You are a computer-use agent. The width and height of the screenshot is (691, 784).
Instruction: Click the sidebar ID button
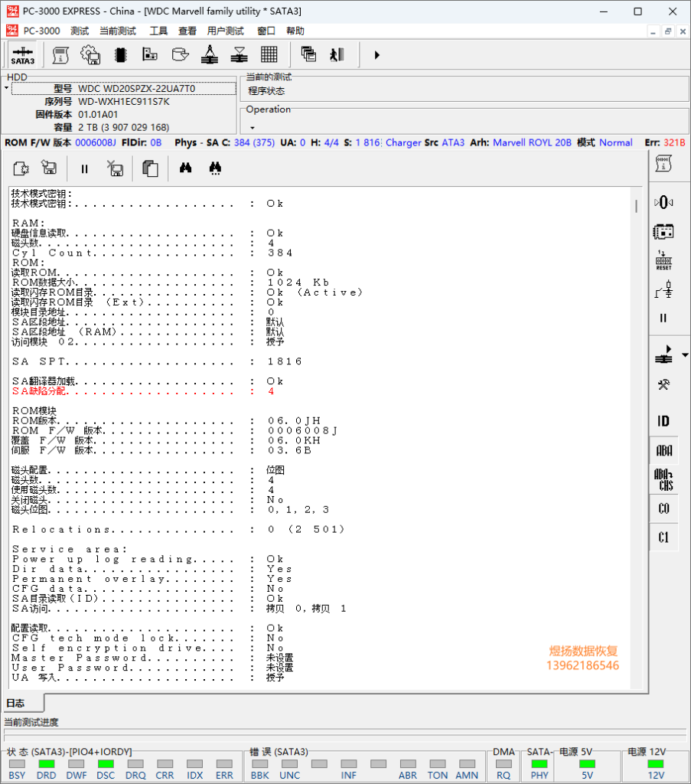point(663,421)
